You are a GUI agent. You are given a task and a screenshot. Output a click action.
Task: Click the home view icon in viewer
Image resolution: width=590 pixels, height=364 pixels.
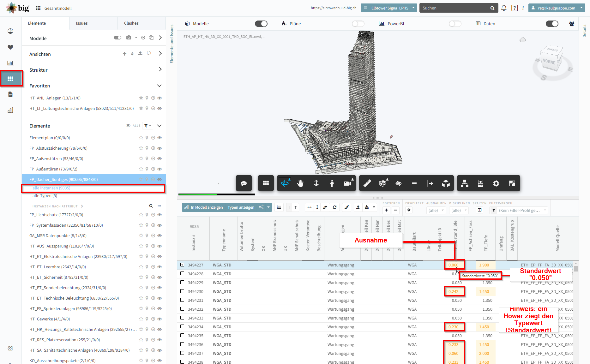tap(523, 40)
